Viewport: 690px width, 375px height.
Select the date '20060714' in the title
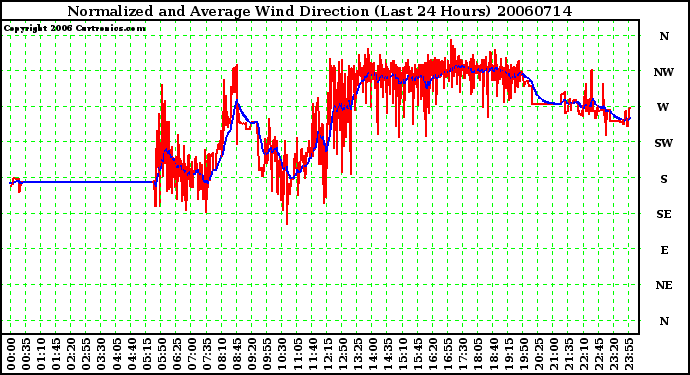[x=534, y=11]
